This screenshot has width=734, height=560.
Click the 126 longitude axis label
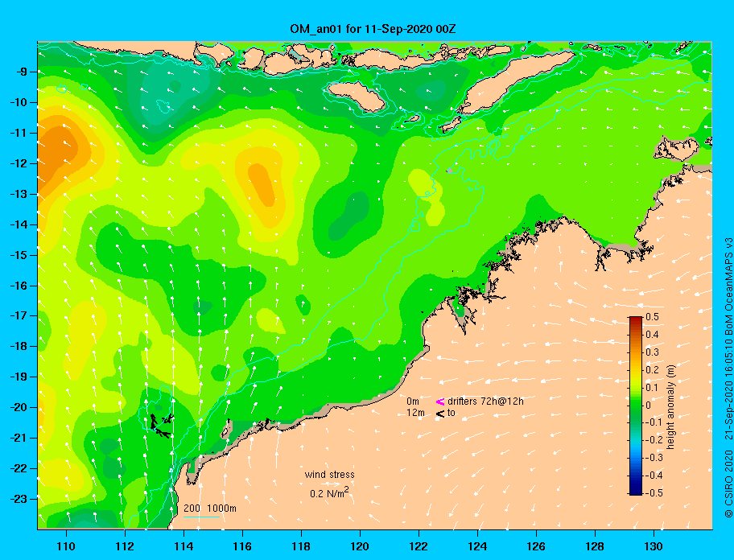(x=536, y=546)
